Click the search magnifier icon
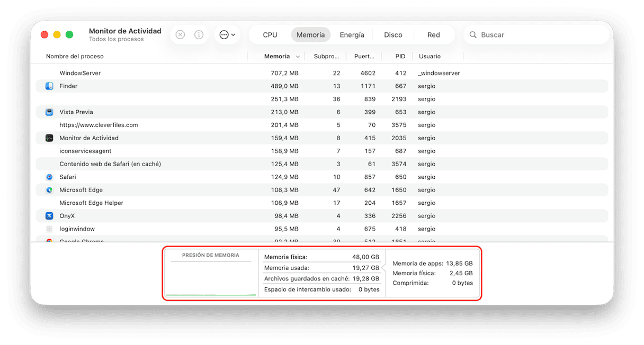 point(473,35)
